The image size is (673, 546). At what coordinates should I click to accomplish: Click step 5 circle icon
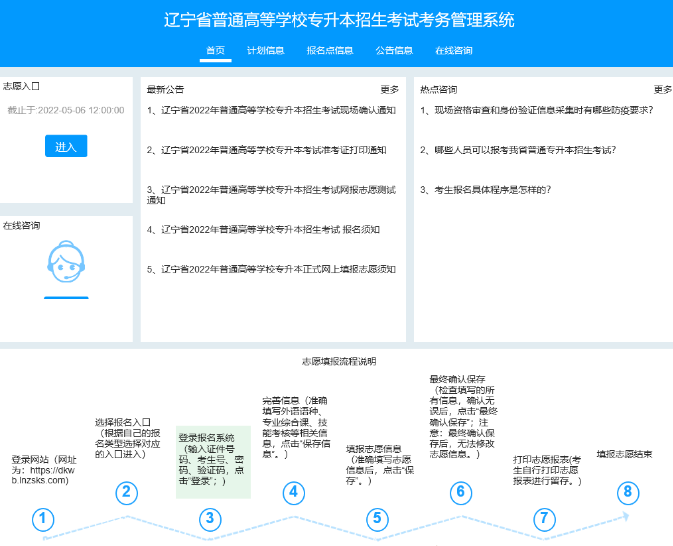(376, 518)
